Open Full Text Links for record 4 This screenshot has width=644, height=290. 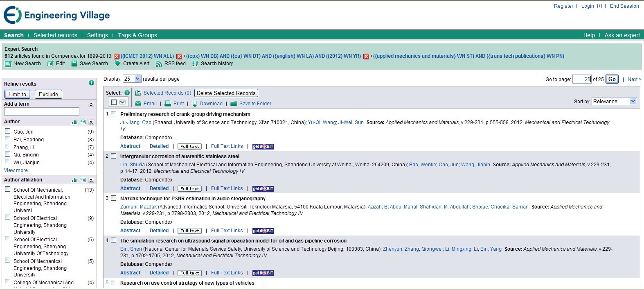[227, 273]
